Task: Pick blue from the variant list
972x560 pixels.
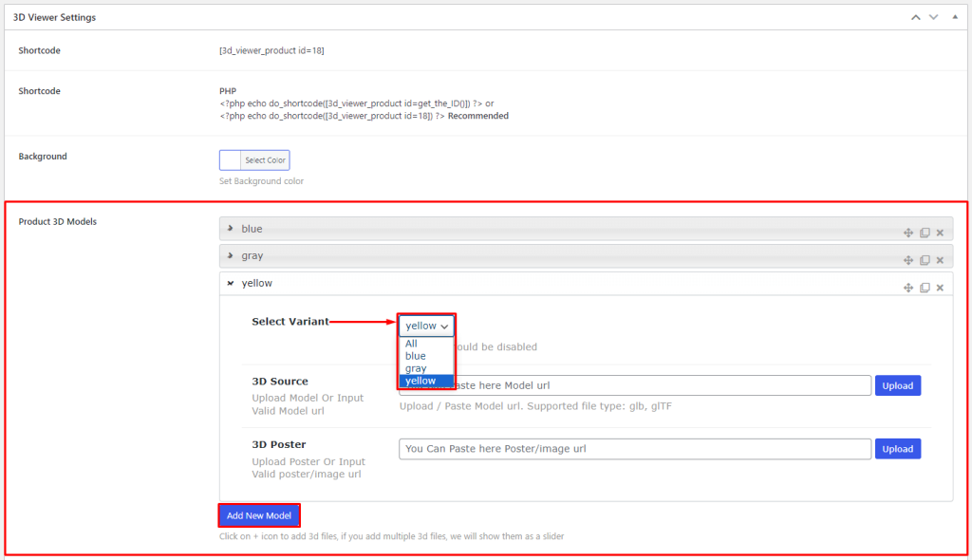Action: [416, 356]
